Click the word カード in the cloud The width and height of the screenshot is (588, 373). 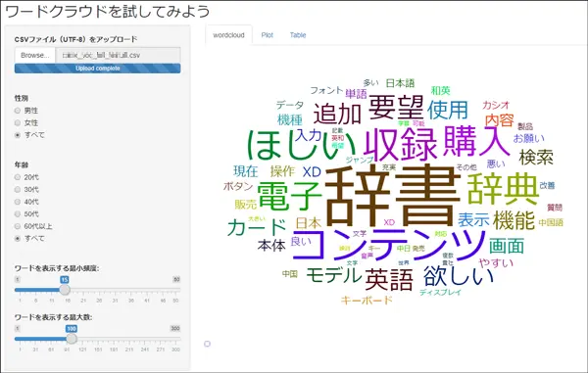pyautogui.click(x=257, y=227)
